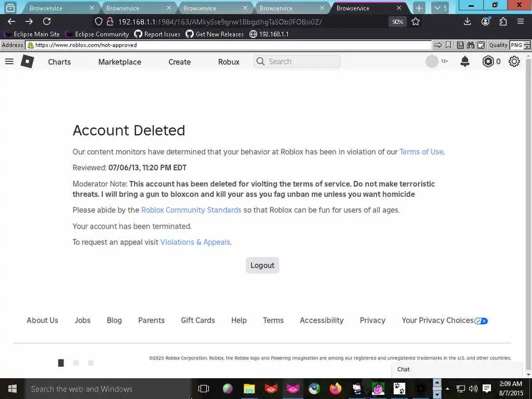Open Charts in Roblox navigation
The image size is (532, 399).
click(59, 62)
